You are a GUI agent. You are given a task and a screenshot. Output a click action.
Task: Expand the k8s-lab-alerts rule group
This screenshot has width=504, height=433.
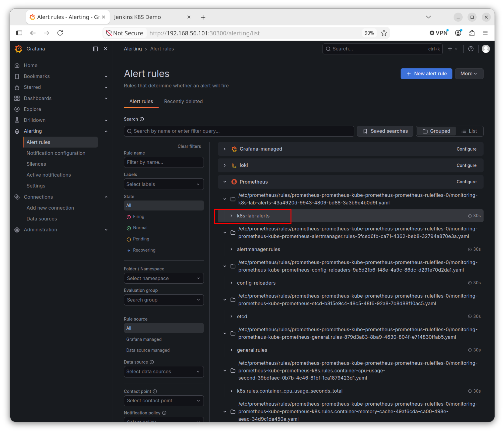click(231, 216)
